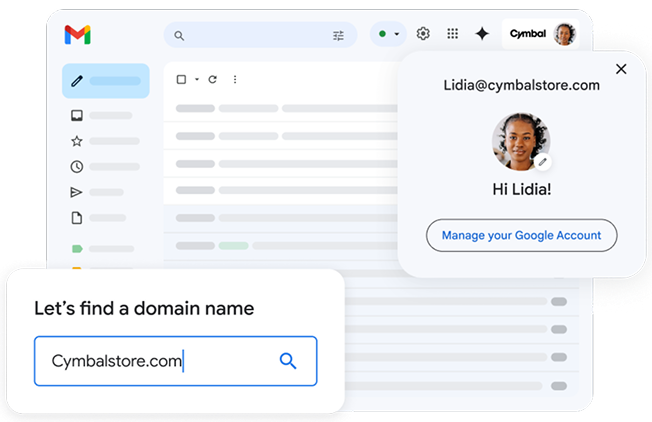This screenshot has height=422, width=652.
Task: Tick the select-all checkbox
Action: point(181,79)
